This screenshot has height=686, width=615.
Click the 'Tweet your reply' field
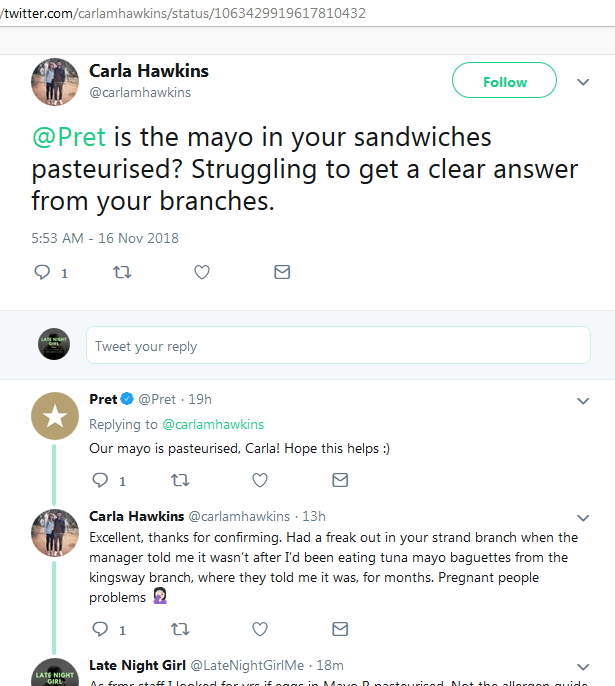click(338, 346)
